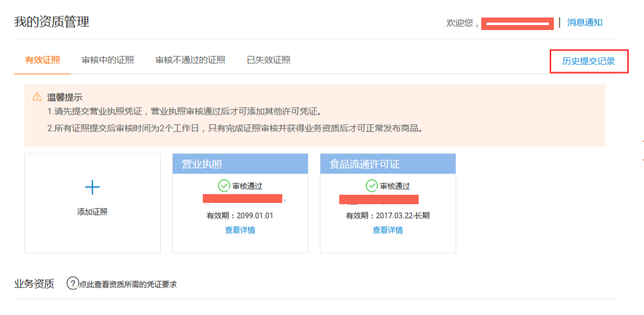
Task: Select the 审核不通过的证照 tab
Action: (x=190, y=60)
